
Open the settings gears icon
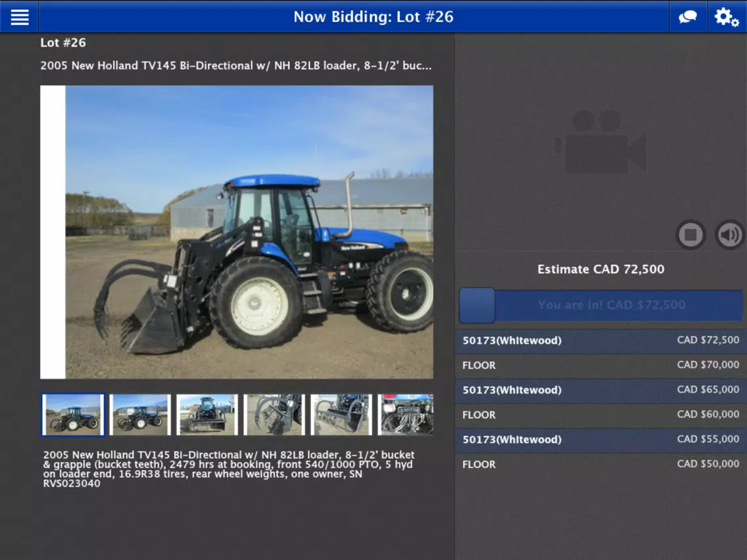point(727,16)
